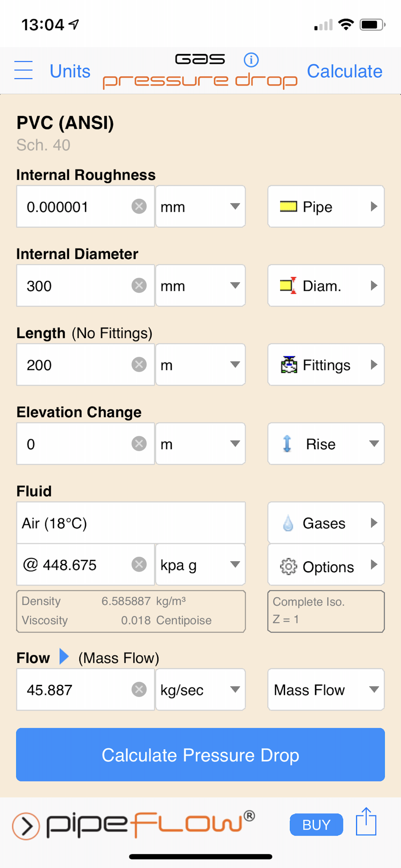Open Internal Roughness unit dropdown
401x868 pixels.
click(200, 207)
